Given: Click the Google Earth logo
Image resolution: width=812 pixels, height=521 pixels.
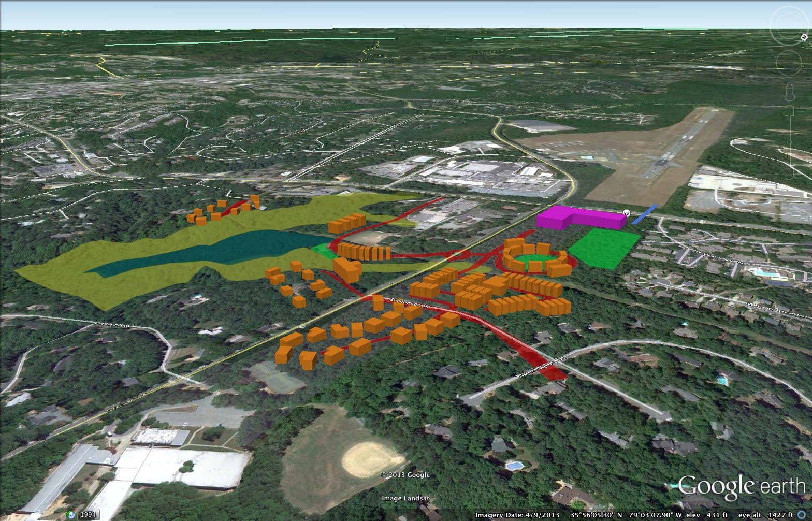Looking at the screenshot, I should point(741,487).
